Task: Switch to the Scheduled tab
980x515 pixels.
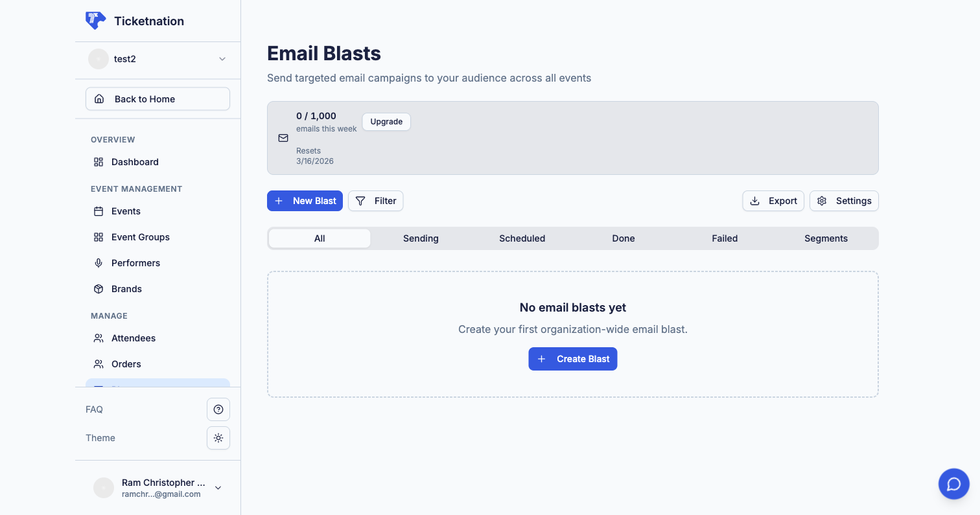Action: coord(522,238)
